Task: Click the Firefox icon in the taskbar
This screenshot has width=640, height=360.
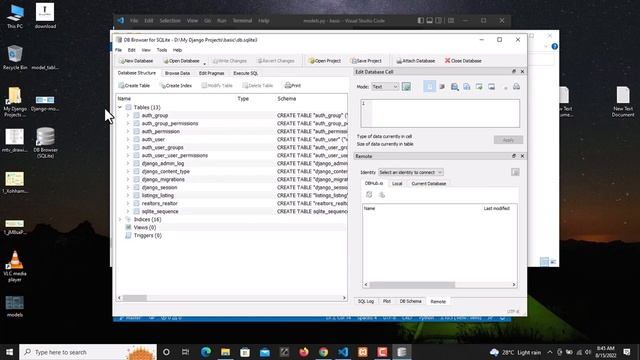Action: point(304,352)
